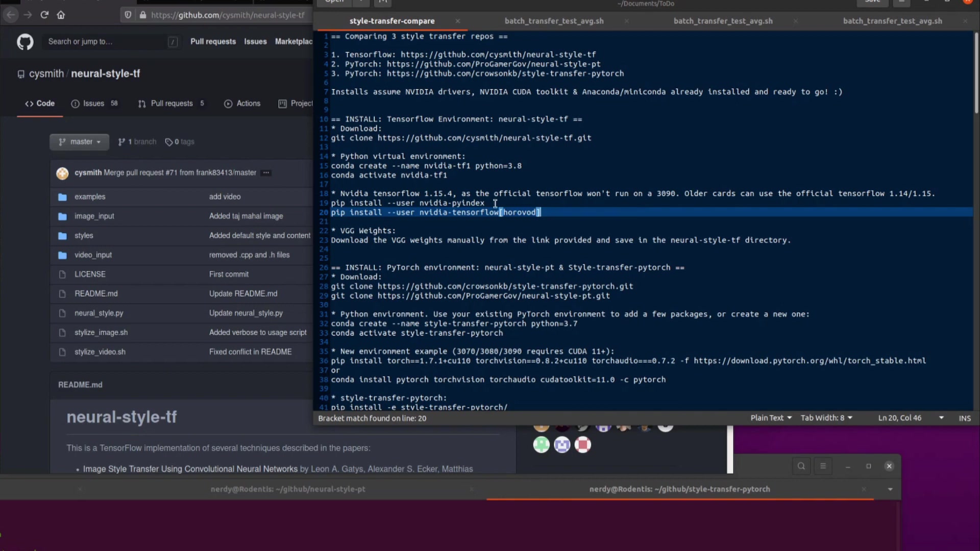Open the stylize_image.sh file
Image resolution: width=980 pixels, height=551 pixels.
101,333
